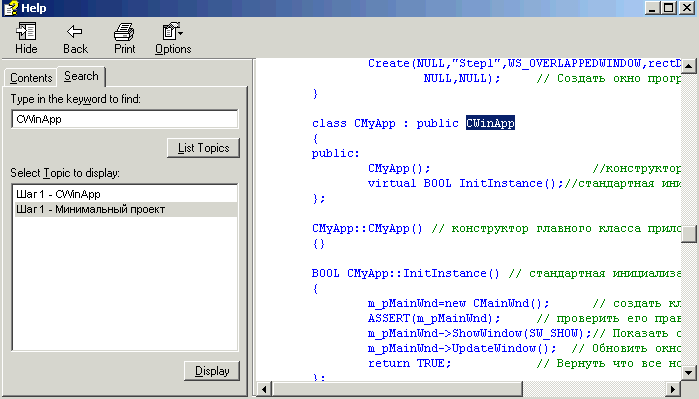Screen dimensions: 699x399
Task: Select topic "Шаг 1 - CWinApp"
Action: click(x=126, y=194)
